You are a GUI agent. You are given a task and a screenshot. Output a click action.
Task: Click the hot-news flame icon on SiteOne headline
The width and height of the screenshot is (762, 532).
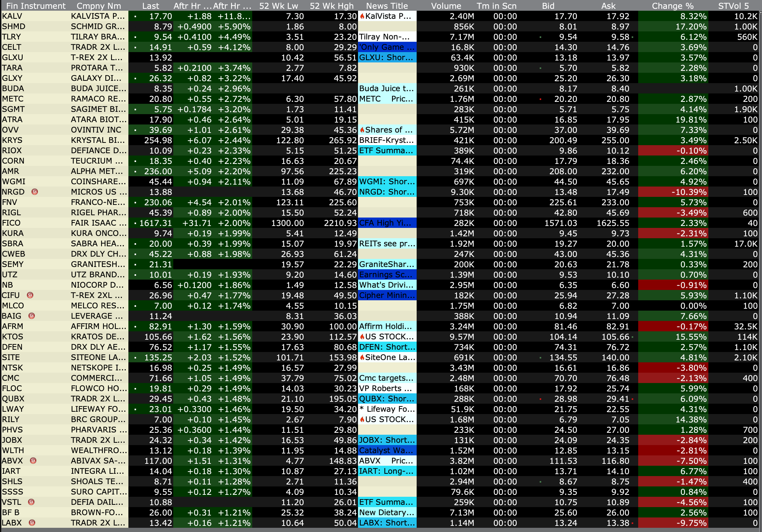[362, 357]
